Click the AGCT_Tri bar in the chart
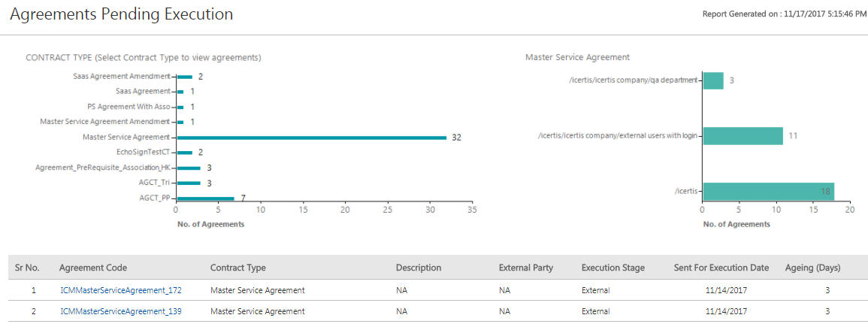The width and height of the screenshot is (868, 324). 188,183
